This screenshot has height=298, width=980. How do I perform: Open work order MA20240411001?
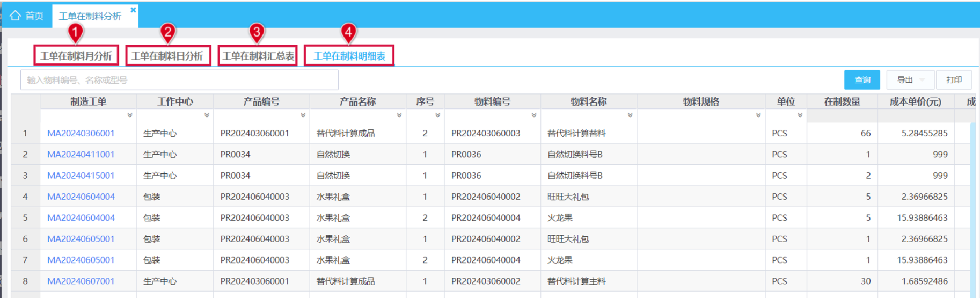pos(81,154)
